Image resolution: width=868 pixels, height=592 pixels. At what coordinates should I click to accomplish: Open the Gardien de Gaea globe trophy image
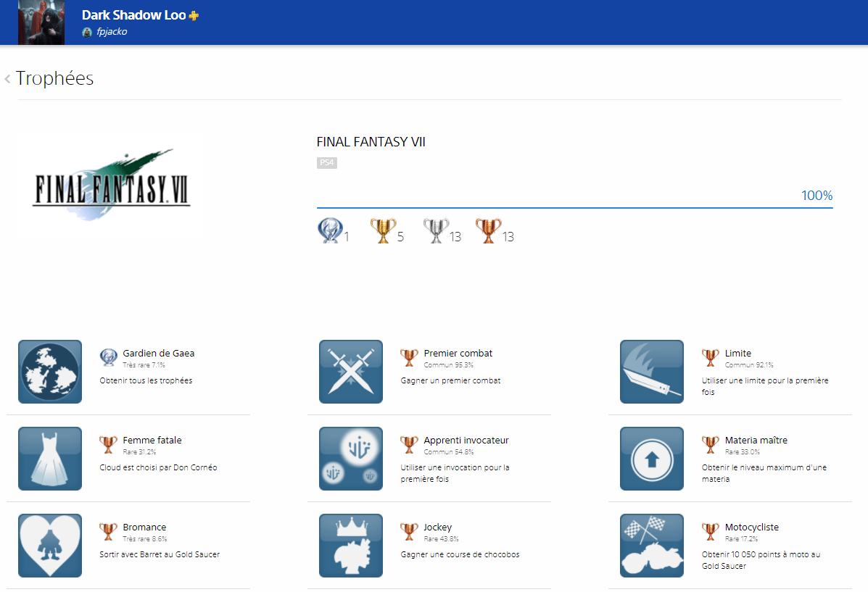coord(50,372)
